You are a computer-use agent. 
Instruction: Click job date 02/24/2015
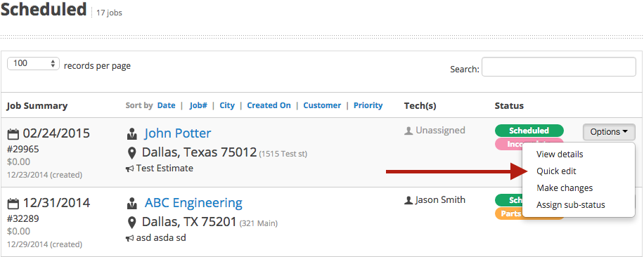point(56,133)
